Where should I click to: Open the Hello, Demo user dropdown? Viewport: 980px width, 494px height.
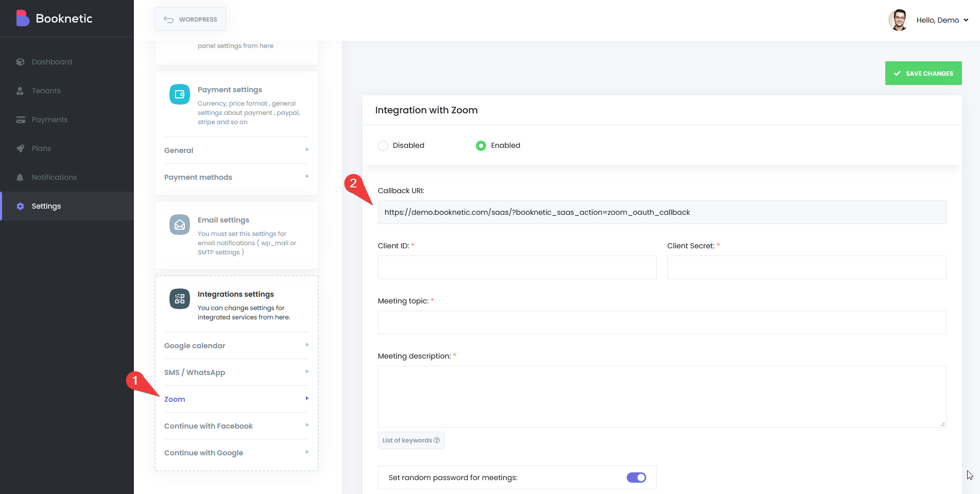[942, 20]
